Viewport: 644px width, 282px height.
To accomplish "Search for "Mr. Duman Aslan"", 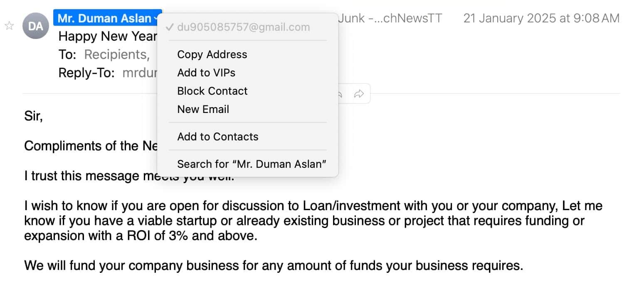I will pyautogui.click(x=252, y=164).
